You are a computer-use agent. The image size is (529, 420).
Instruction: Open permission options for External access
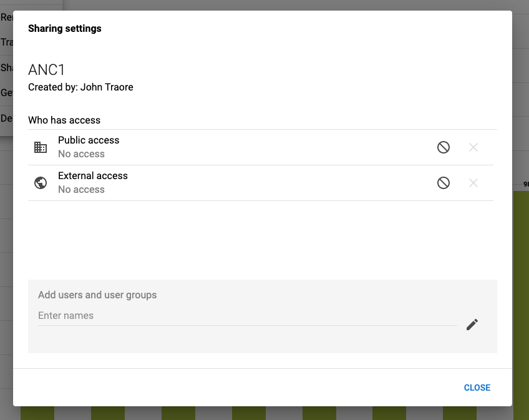point(444,183)
